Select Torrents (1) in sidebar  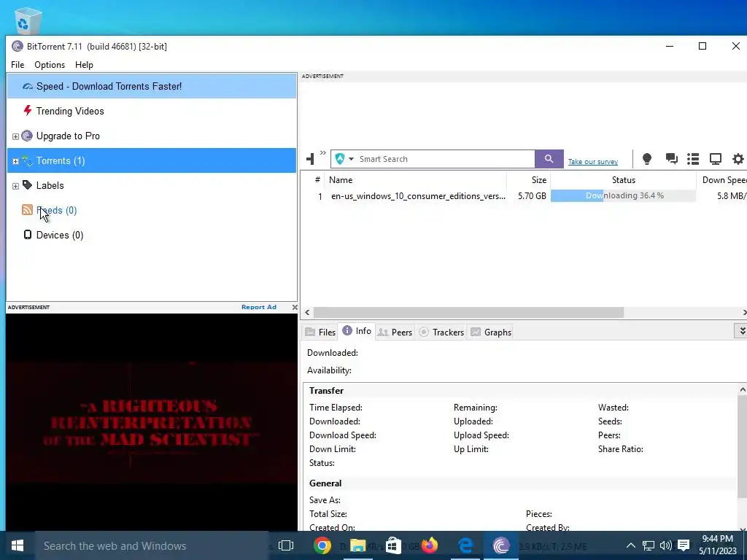click(x=152, y=160)
